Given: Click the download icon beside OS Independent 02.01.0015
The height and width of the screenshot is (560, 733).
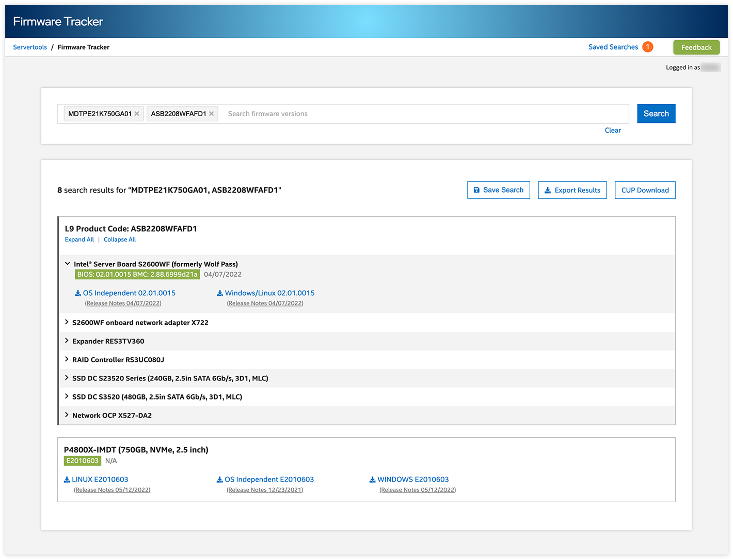Looking at the screenshot, I should pyautogui.click(x=78, y=293).
